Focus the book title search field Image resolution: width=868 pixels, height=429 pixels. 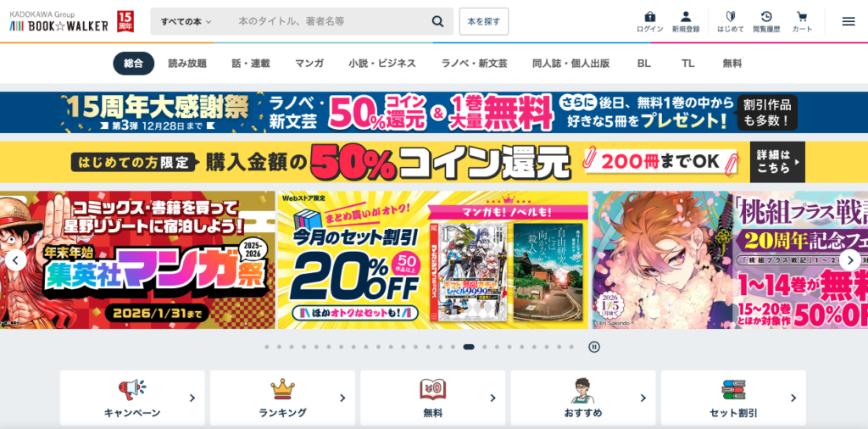(x=331, y=21)
